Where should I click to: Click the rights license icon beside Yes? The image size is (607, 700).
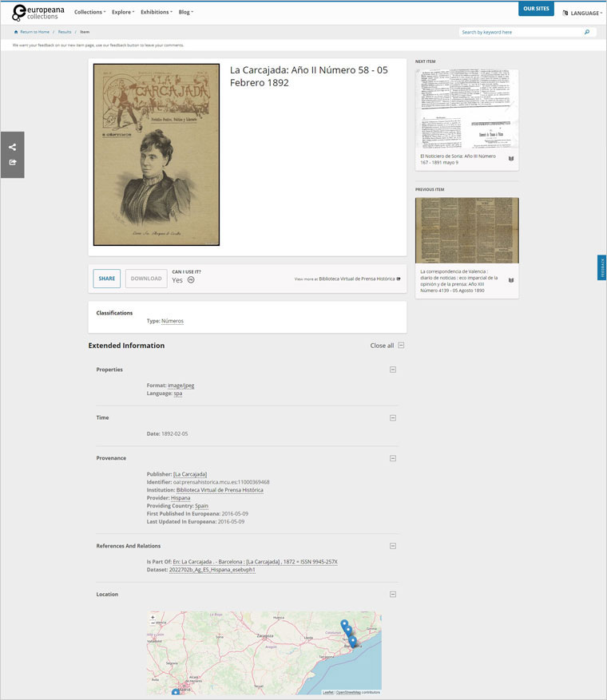191,280
